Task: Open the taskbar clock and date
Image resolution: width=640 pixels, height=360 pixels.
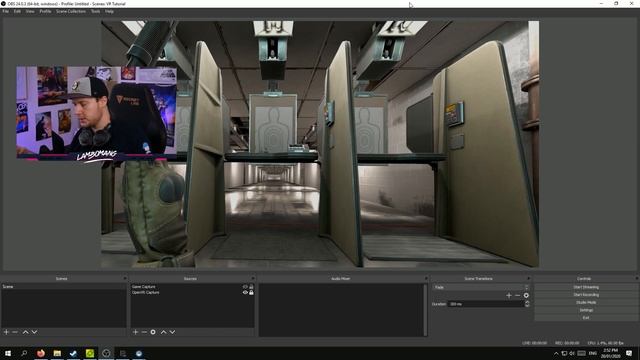Action: [611, 353]
